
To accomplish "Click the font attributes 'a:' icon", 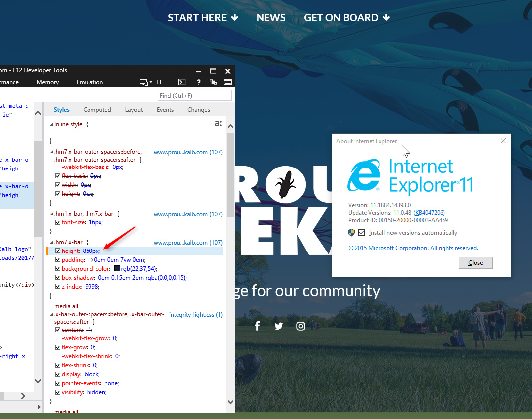I will point(218,123).
